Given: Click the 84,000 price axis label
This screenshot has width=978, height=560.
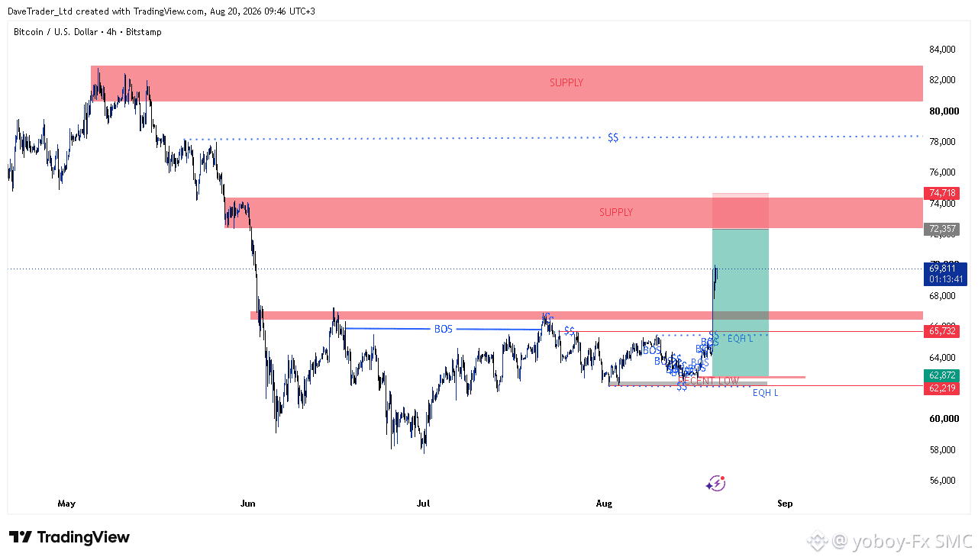Looking at the screenshot, I should click(942, 50).
